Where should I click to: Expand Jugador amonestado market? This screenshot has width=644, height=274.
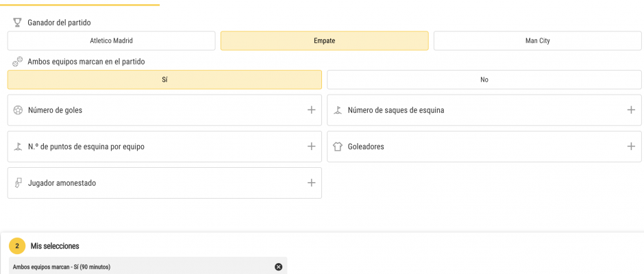[x=311, y=183]
